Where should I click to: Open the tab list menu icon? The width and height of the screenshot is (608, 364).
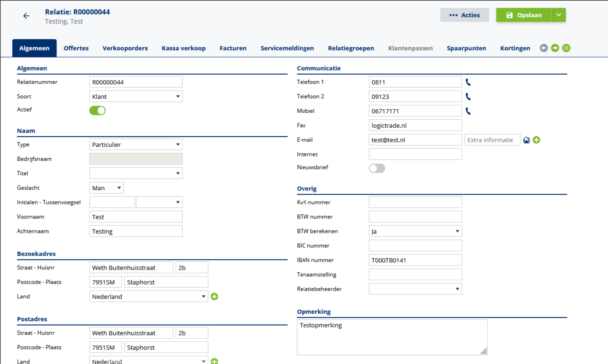click(566, 48)
